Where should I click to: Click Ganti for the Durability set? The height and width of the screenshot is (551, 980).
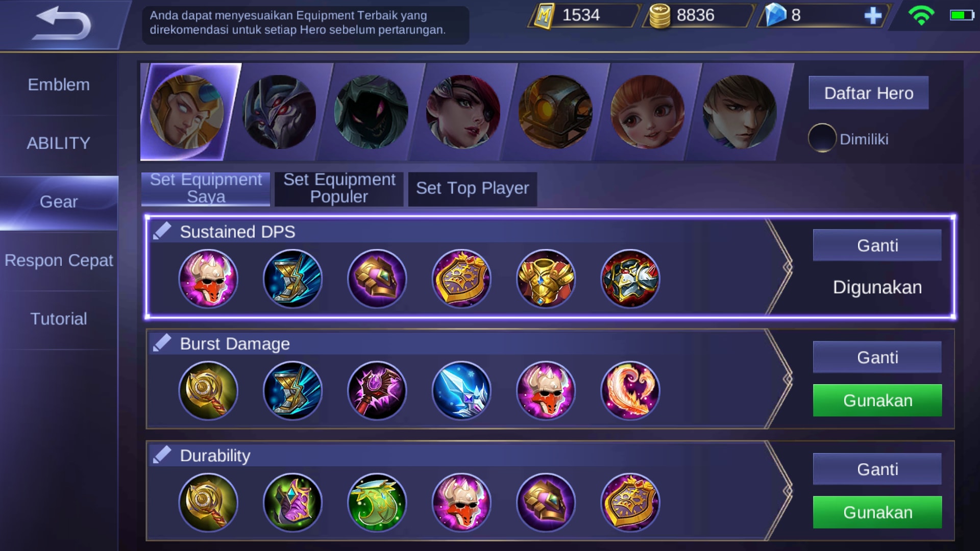coord(877,469)
